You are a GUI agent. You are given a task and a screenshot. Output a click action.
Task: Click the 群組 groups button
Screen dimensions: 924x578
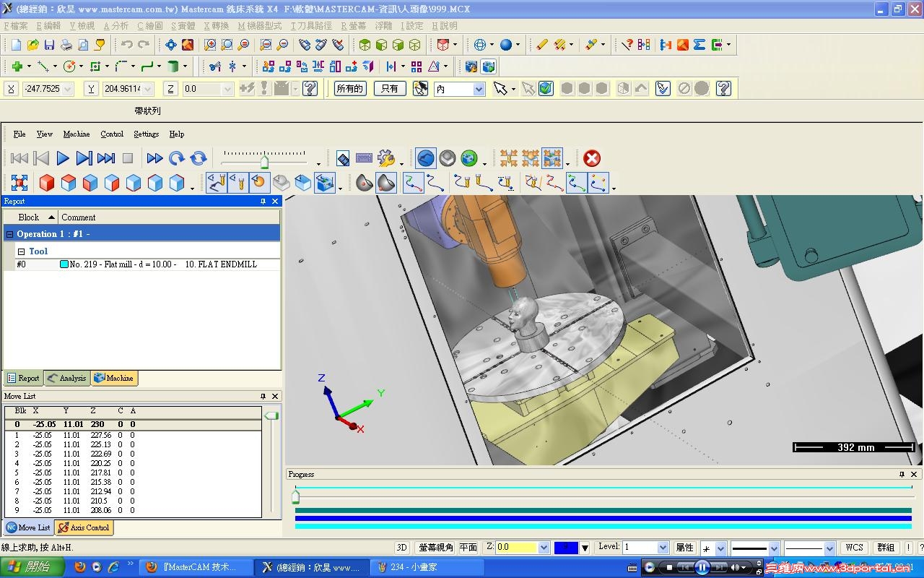(x=886, y=548)
